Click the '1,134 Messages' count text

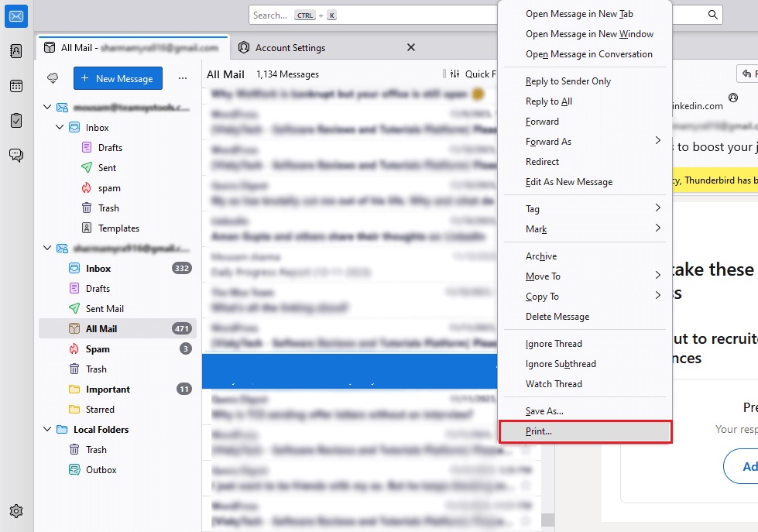(287, 74)
